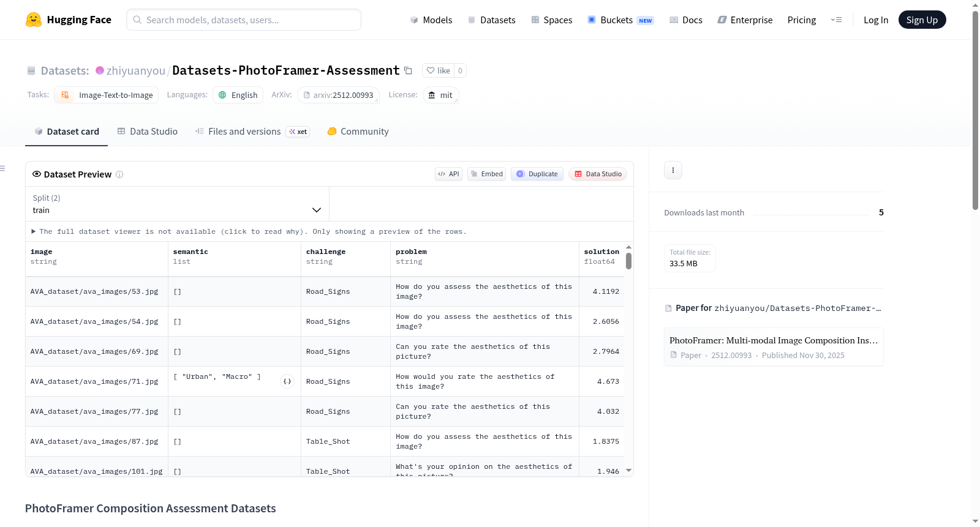Open the three-dot more options menu

pyautogui.click(x=673, y=170)
